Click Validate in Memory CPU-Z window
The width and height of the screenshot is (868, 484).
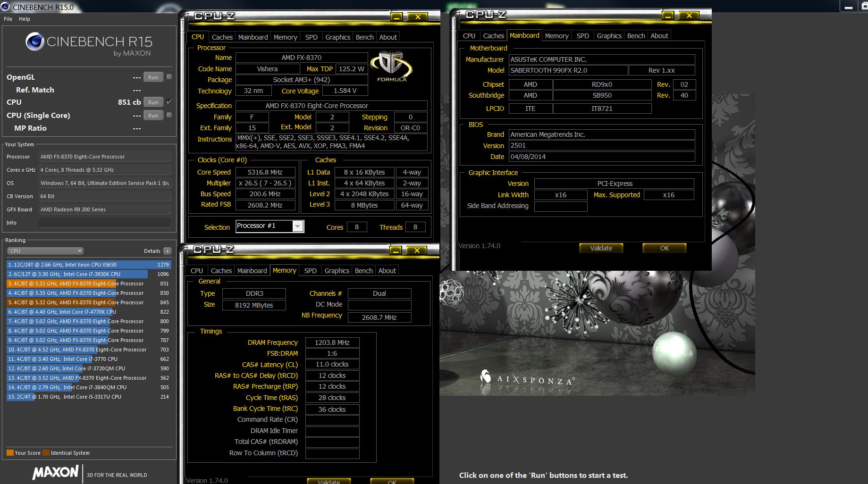329,481
